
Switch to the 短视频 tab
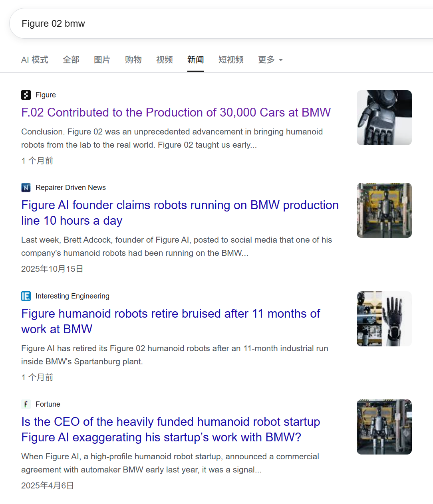[x=231, y=60]
